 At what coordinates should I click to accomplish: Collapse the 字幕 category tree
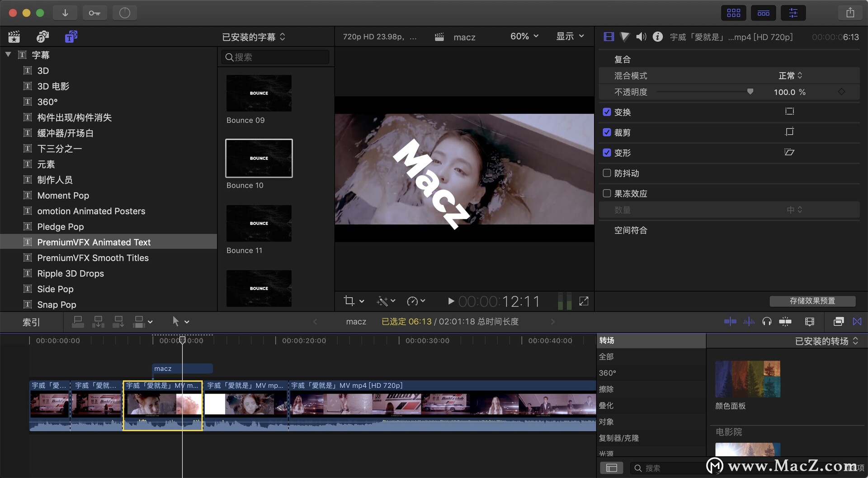(8, 55)
